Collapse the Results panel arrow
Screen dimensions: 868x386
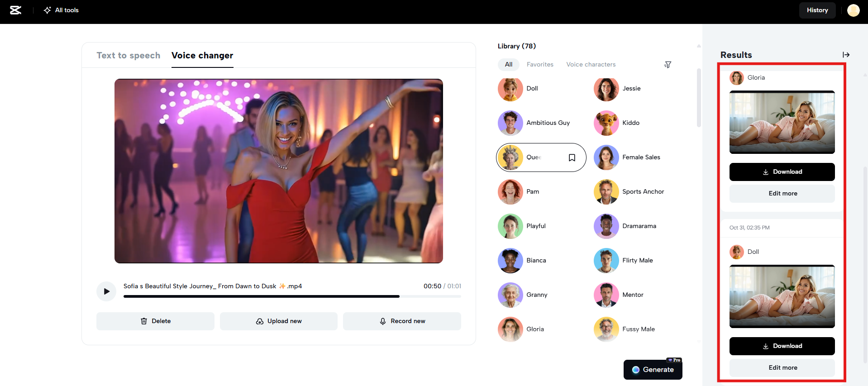[x=846, y=55]
